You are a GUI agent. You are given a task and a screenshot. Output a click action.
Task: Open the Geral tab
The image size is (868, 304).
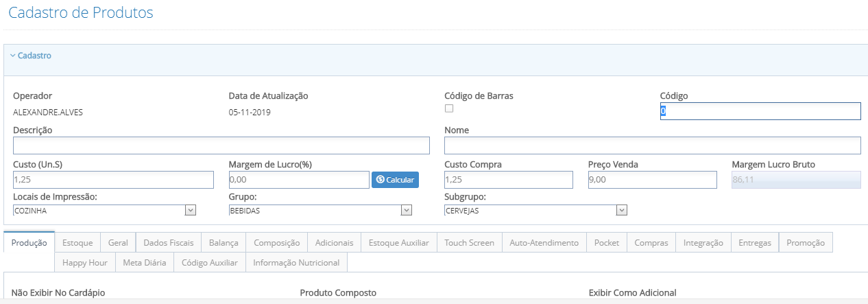[x=118, y=243]
